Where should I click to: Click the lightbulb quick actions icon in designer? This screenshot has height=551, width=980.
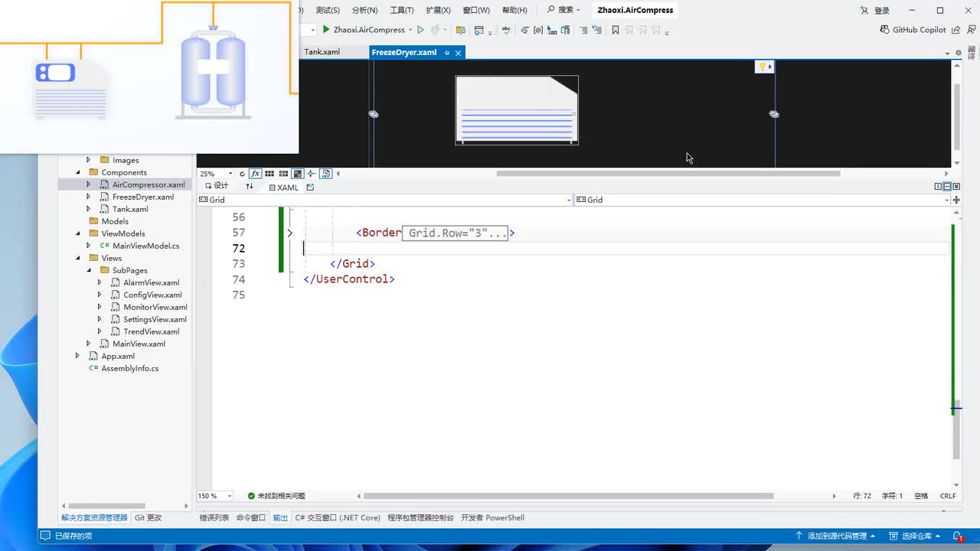763,67
